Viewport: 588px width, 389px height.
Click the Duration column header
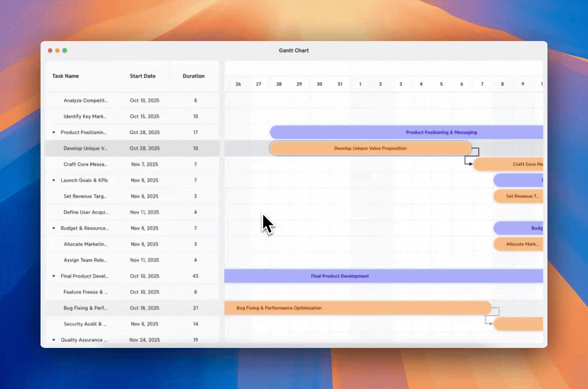193,76
